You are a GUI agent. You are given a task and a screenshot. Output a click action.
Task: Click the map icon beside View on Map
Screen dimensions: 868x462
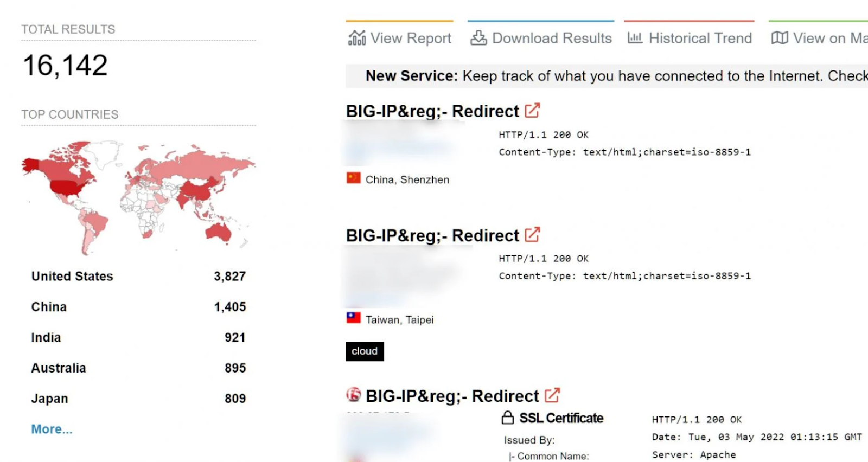point(780,38)
